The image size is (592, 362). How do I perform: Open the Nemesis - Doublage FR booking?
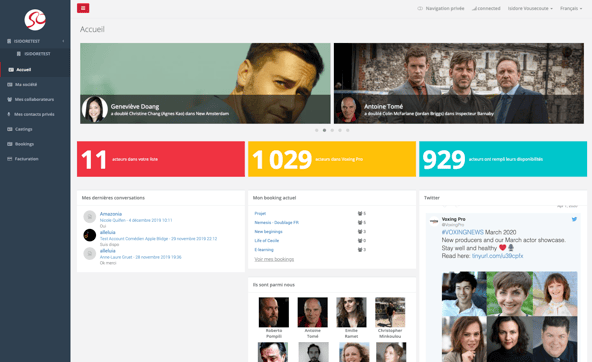pyautogui.click(x=277, y=223)
